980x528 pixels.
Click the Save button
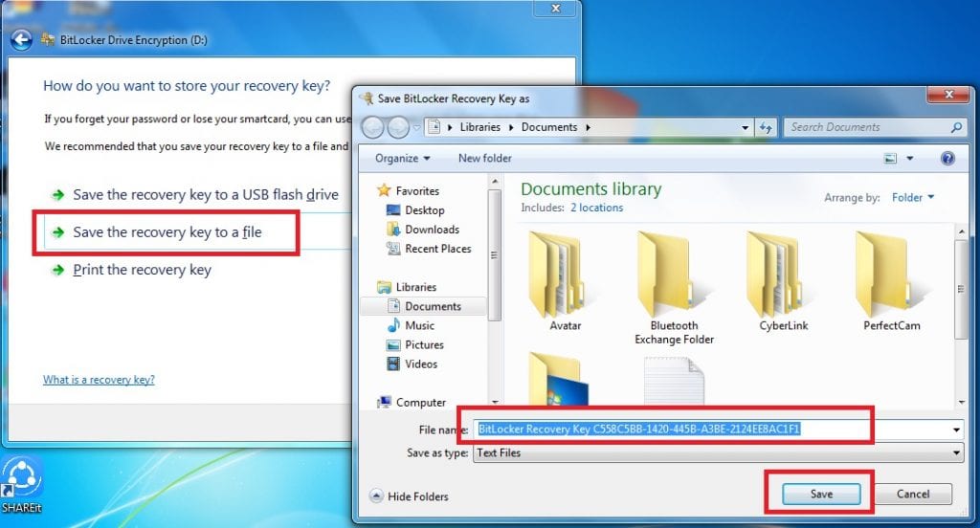820,495
